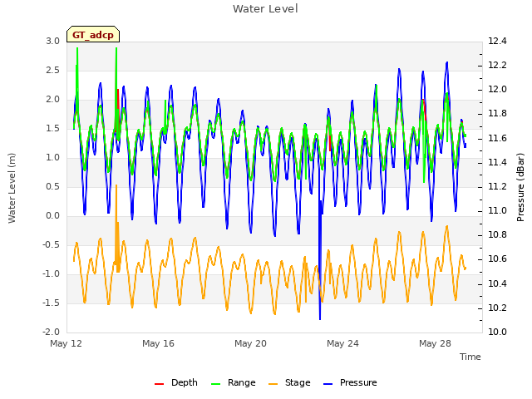
Task: Toggle the Depth legend entry
Action: [175, 382]
